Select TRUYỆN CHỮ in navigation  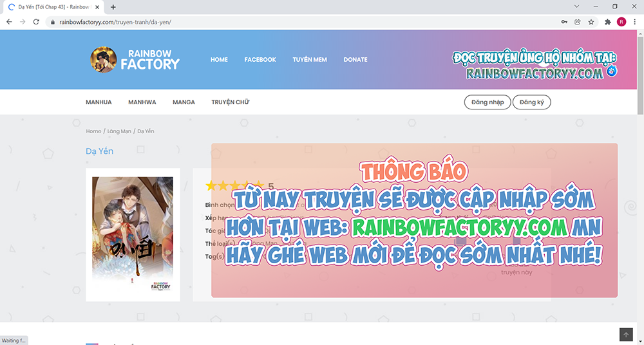tap(230, 102)
